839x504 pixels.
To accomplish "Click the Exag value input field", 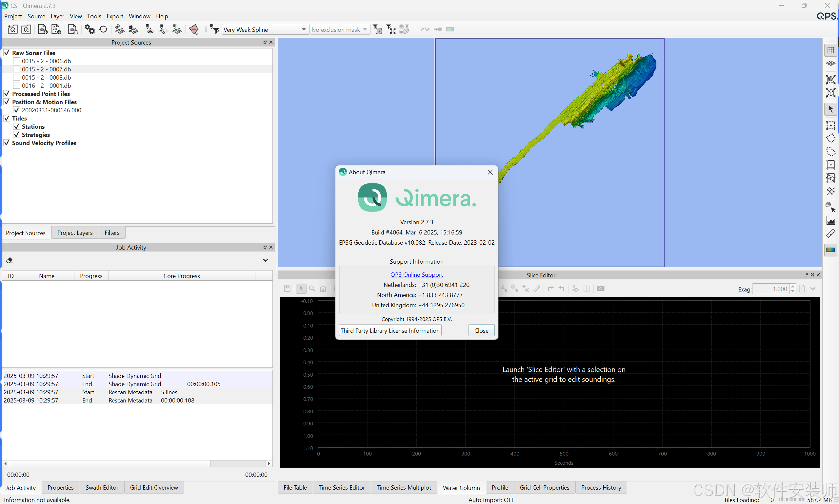I will [770, 289].
